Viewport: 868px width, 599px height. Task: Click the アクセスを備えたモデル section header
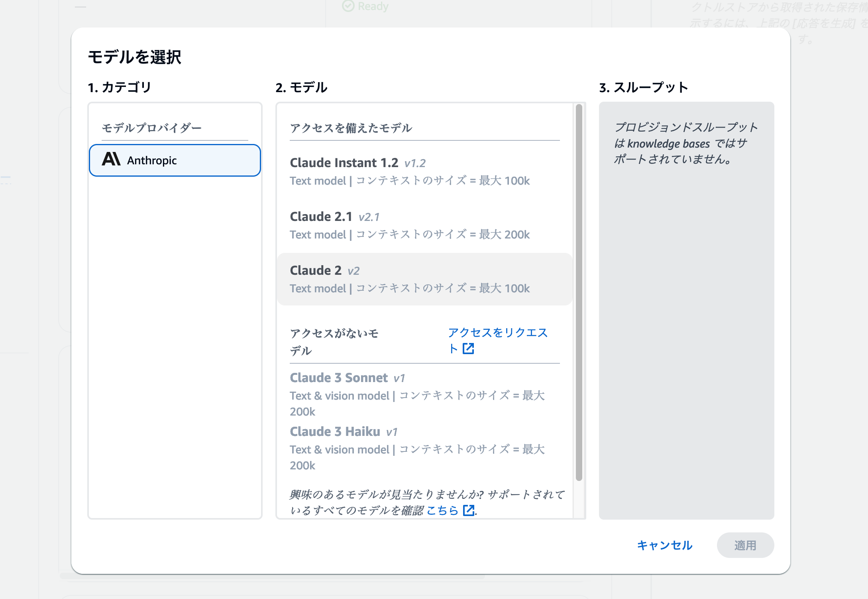[351, 128]
